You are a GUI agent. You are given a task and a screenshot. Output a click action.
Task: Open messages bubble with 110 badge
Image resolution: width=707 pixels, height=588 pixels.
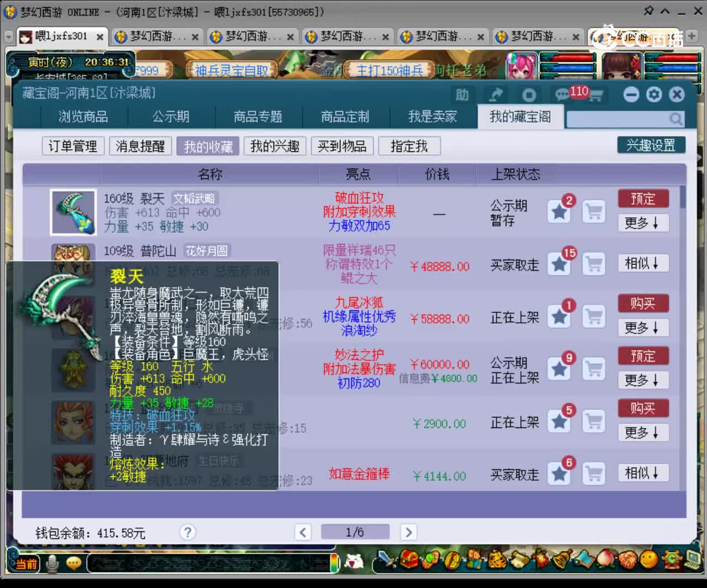(563, 95)
